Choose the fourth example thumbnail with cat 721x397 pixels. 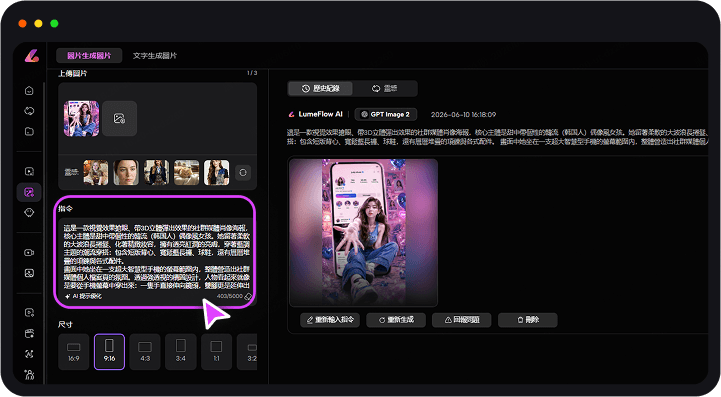click(187, 173)
